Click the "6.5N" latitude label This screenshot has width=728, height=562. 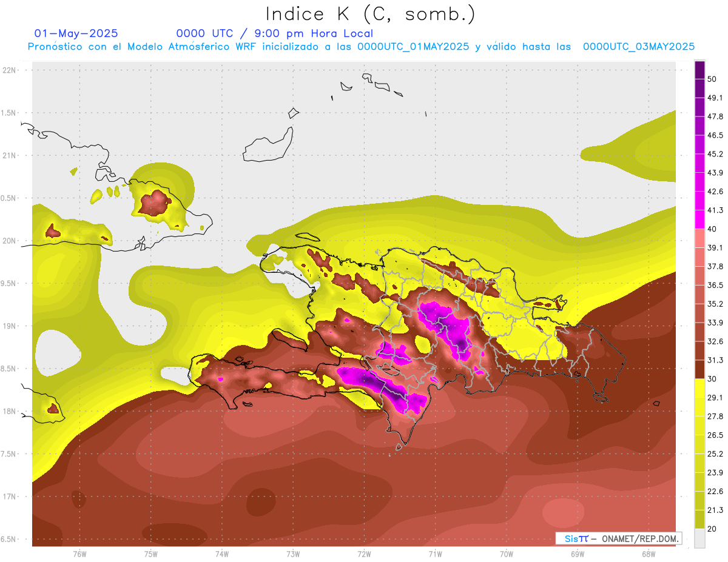(9, 540)
